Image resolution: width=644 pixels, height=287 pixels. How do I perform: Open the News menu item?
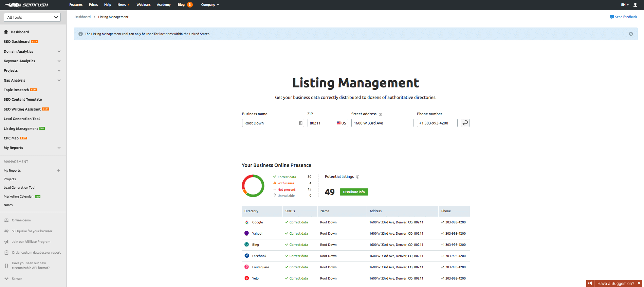coord(122,5)
